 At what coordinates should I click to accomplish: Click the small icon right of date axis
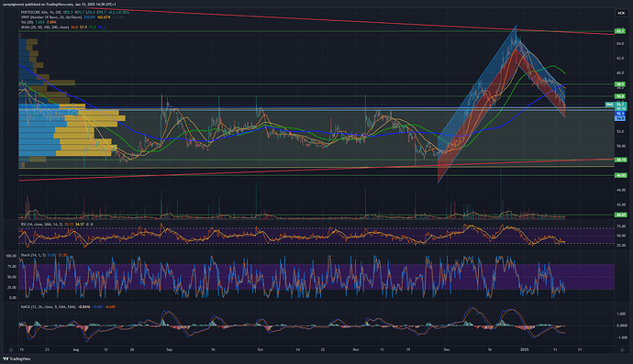(622, 350)
